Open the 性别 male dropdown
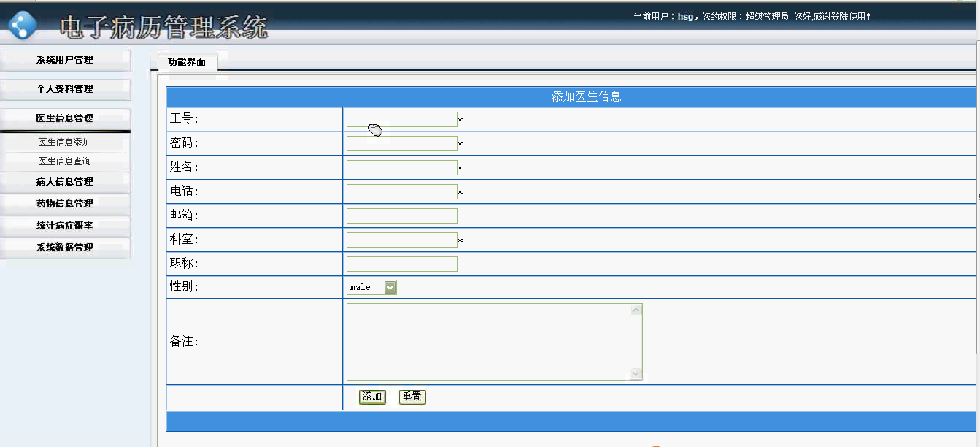Viewport: 980px width, 447px height. [x=371, y=288]
